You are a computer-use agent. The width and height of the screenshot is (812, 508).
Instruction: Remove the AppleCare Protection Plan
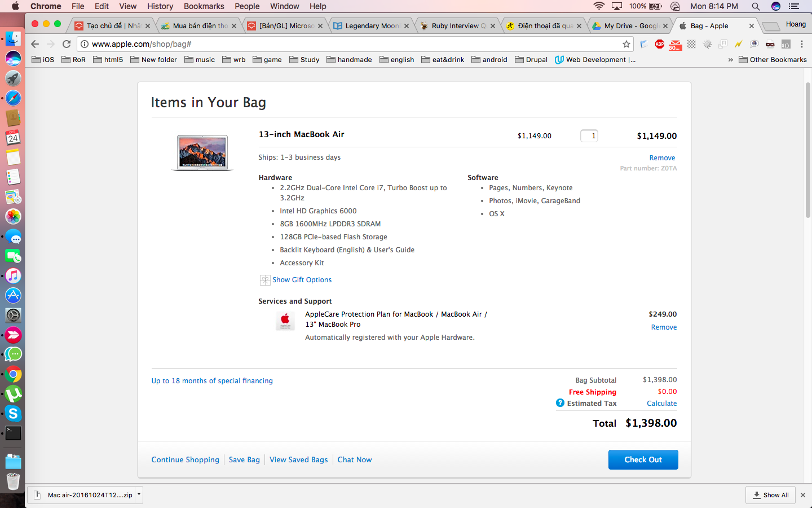pyautogui.click(x=664, y=327)
